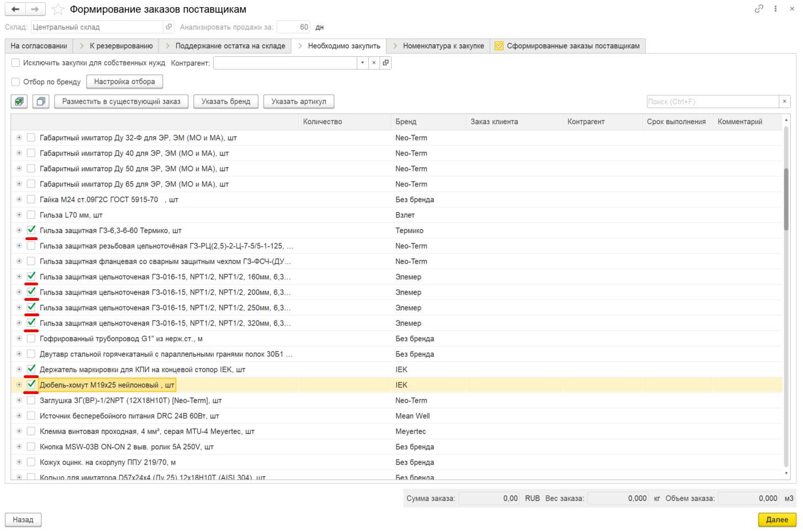Viewport: 803px width, 532px height.
Task: Click the forward navigation arrow
Action: pyautogui.click(x=35, y=9)
